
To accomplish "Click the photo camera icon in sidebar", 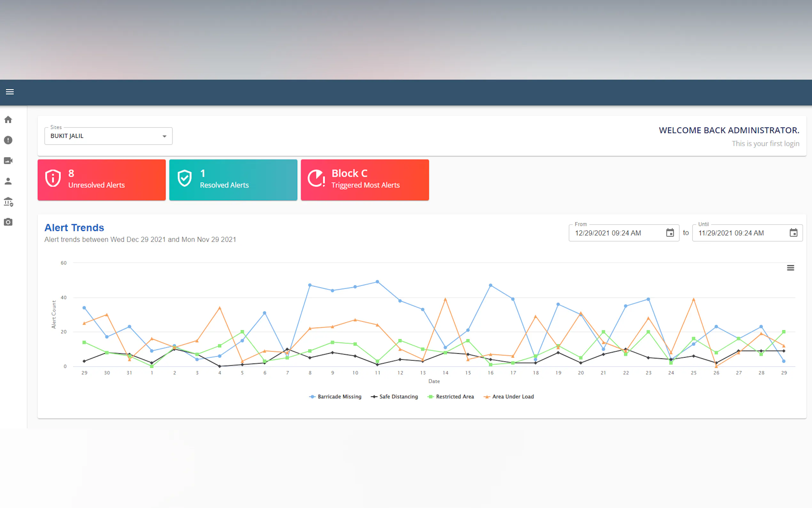I will 8,222.
